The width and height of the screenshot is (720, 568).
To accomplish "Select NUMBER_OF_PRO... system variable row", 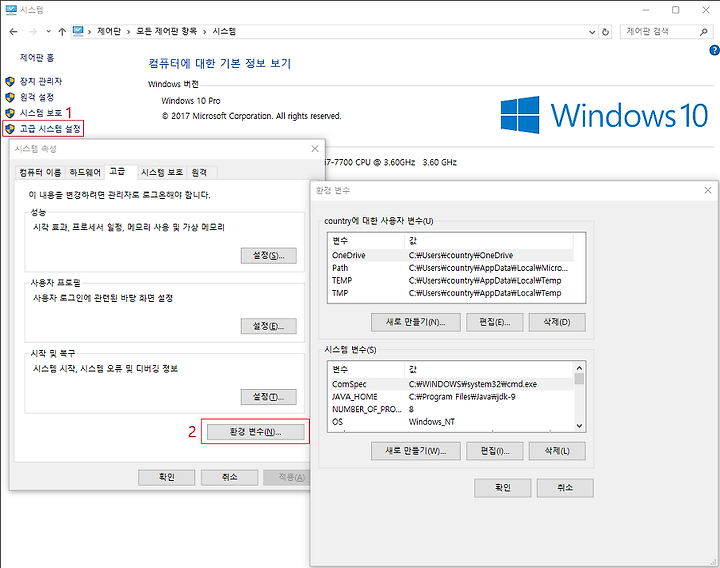I will pos(452,409).
